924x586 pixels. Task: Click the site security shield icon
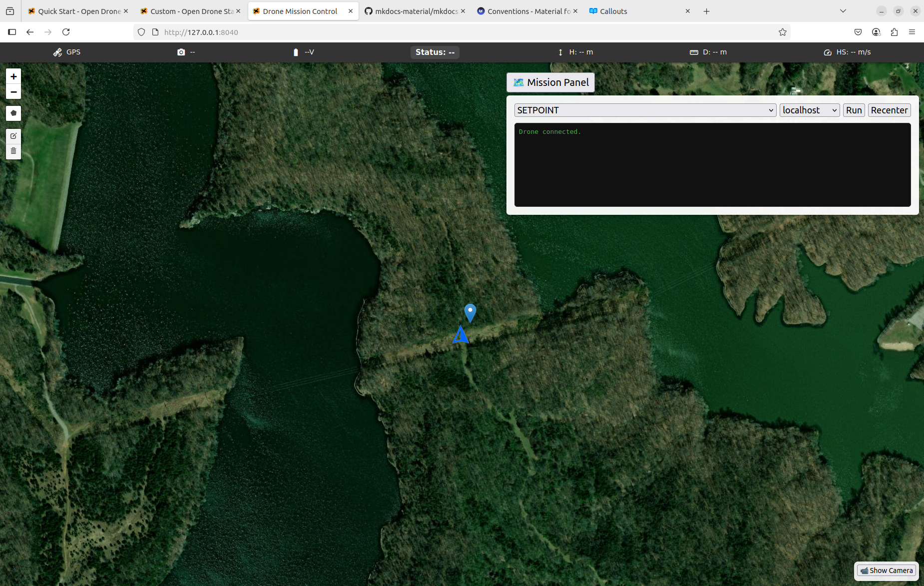(x=141, y=32)
